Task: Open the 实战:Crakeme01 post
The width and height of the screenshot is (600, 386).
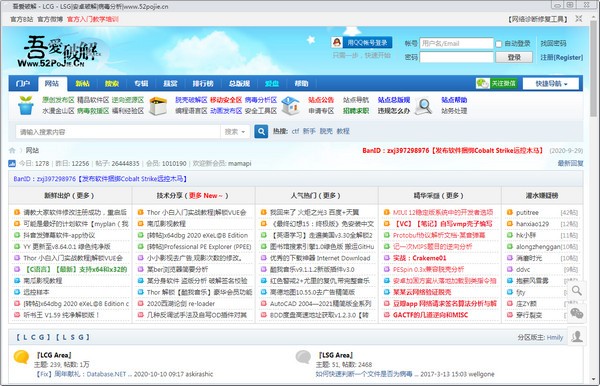Action: (x=419, y=258)
